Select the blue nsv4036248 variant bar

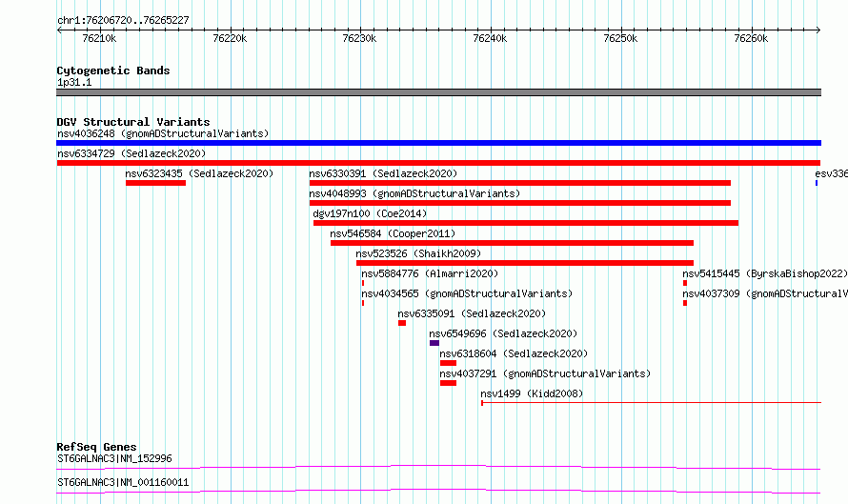tap(438, 143)
